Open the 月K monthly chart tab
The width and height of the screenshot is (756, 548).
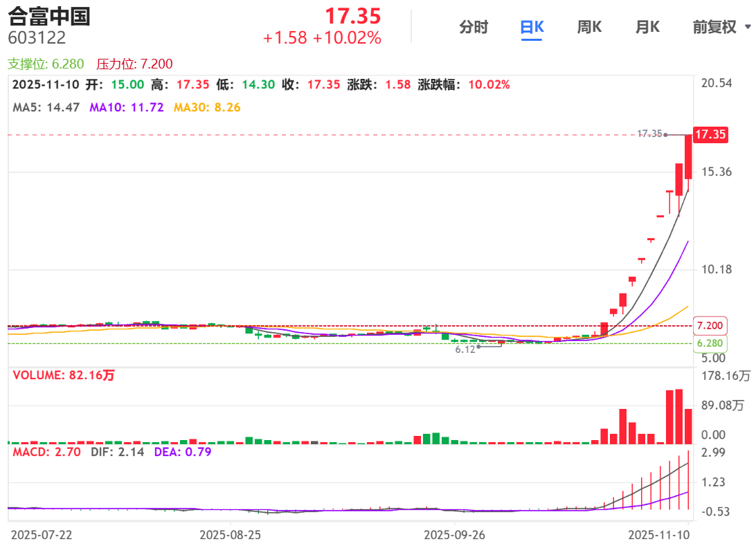point(647,27)
